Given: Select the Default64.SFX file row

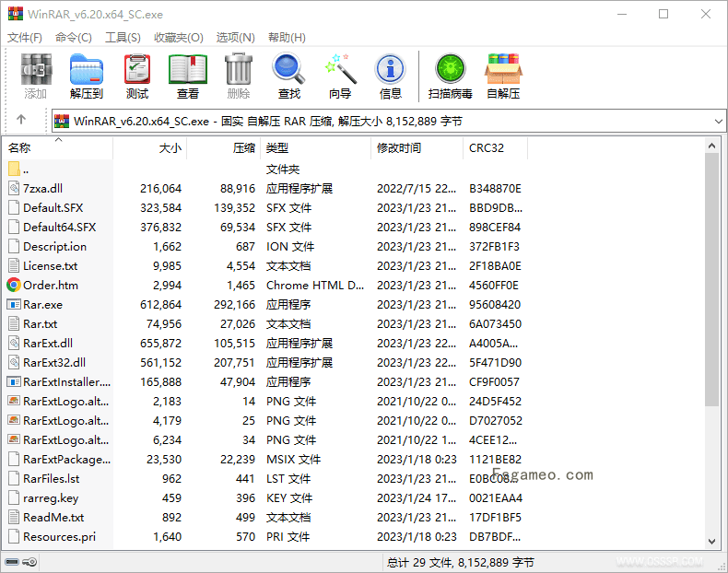Looking at the screenshot, I should (x=265, y=227).
